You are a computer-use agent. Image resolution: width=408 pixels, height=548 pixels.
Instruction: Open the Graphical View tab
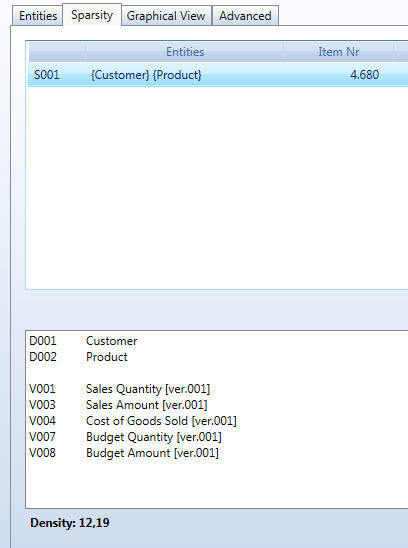coord(166,16)
